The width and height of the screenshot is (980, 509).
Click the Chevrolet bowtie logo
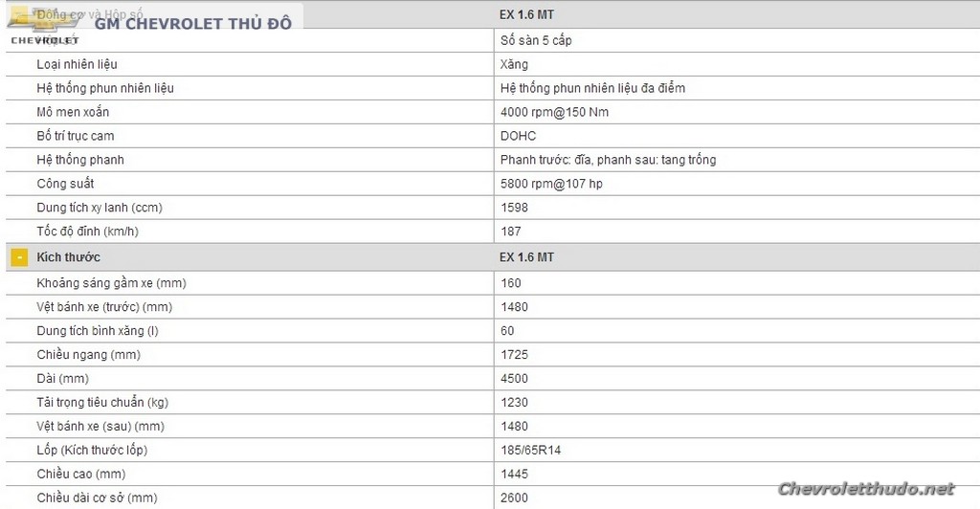click(44, 21)
